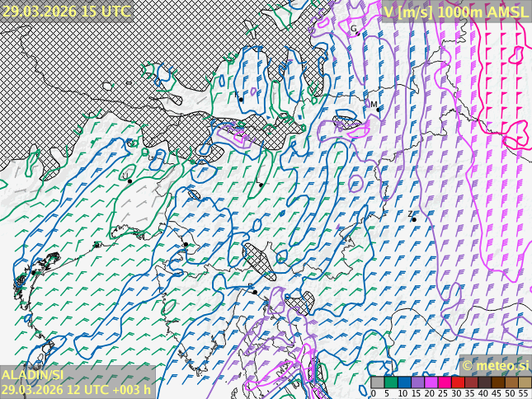Click the city dot labeled Z
The height and width of the screenshot is (399, 532).
pyautogui.click(x=413, y=219)
